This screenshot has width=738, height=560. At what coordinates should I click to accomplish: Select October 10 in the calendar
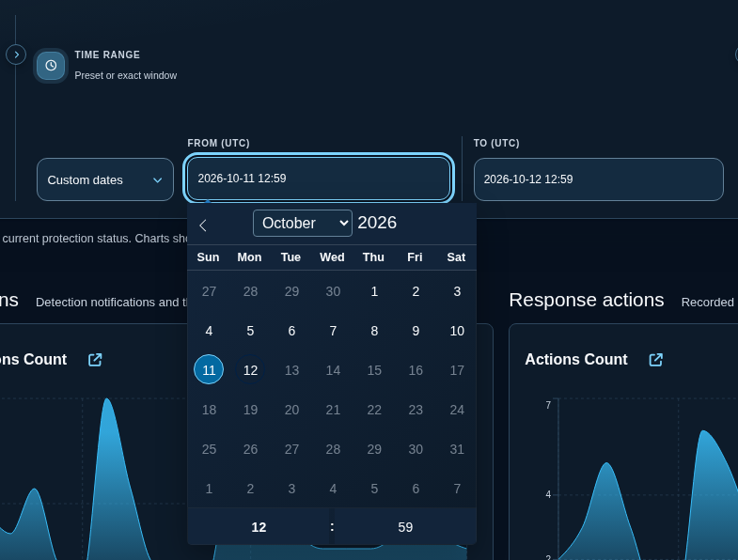[457, 331]
